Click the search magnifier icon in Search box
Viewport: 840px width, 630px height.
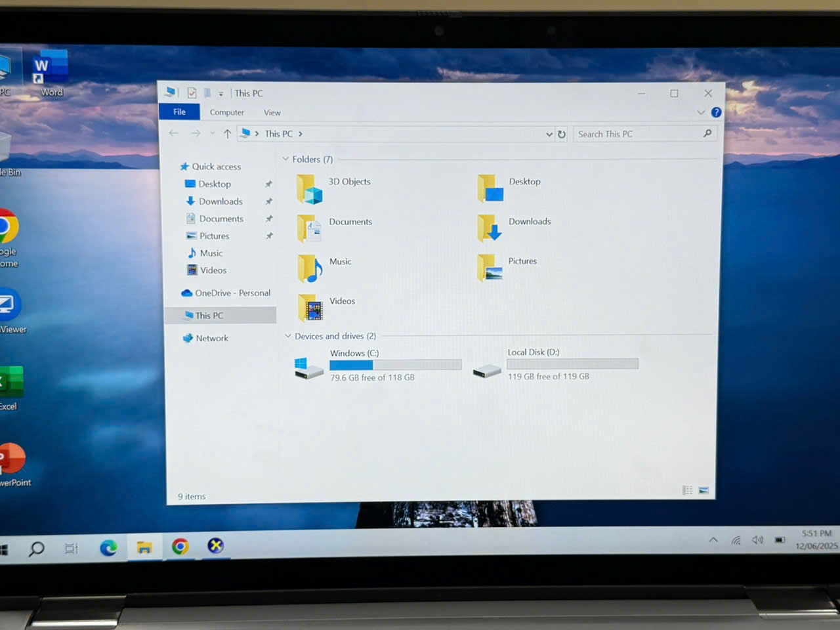tap(707, 133)
